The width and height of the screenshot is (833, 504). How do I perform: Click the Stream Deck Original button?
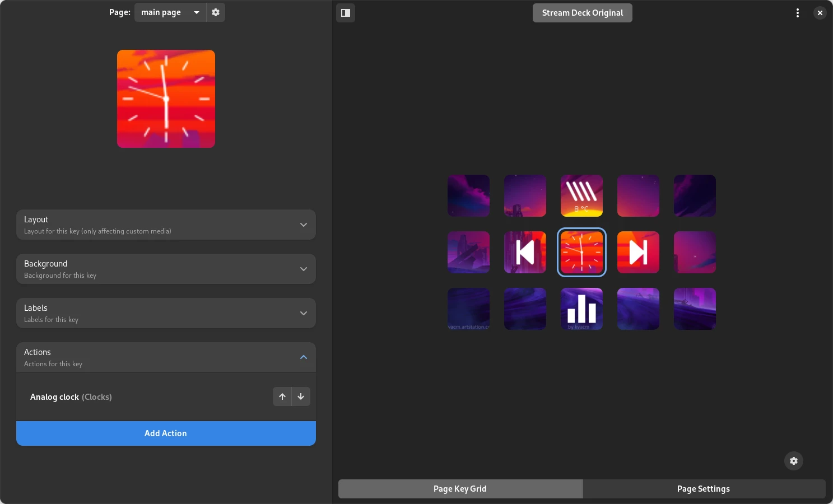click(583, 13)
